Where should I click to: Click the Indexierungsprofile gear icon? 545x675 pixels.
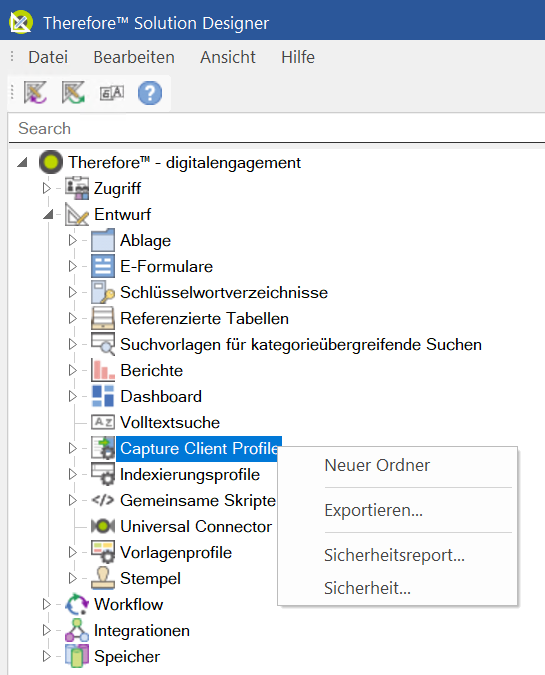103,474
